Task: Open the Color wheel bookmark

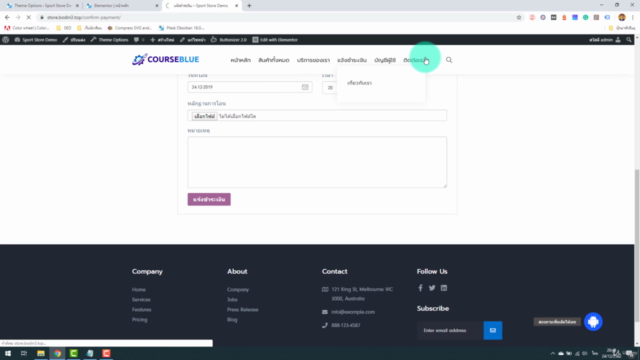Action: click(x=27, y=28)
